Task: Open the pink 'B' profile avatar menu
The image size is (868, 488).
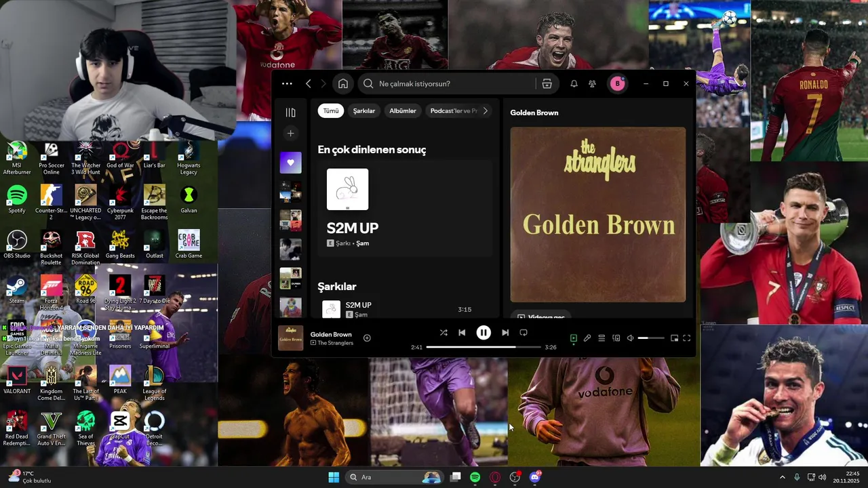Action: coord(617,83)
